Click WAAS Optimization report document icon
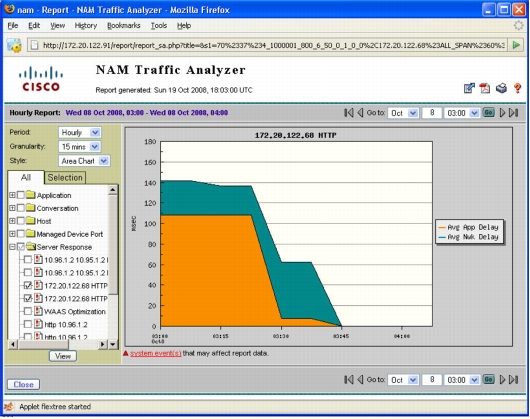The height and width of the screenshot is (419, 530). pyautogui.click(x=39, y=311)
